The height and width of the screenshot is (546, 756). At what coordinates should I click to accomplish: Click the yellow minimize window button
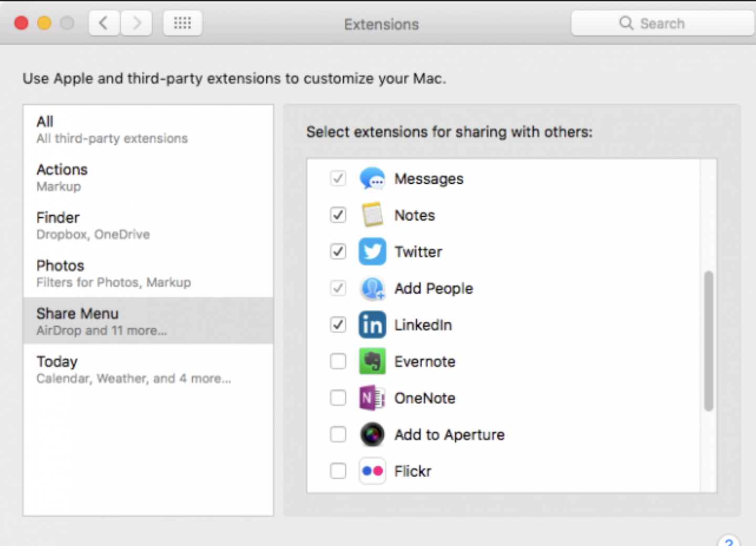44,23
